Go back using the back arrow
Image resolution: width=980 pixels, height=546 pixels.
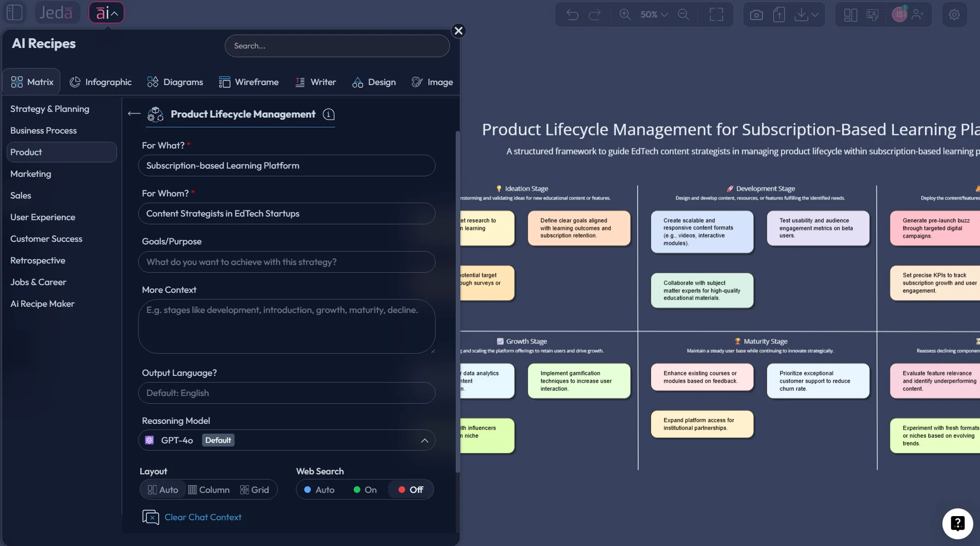point(134,114)
